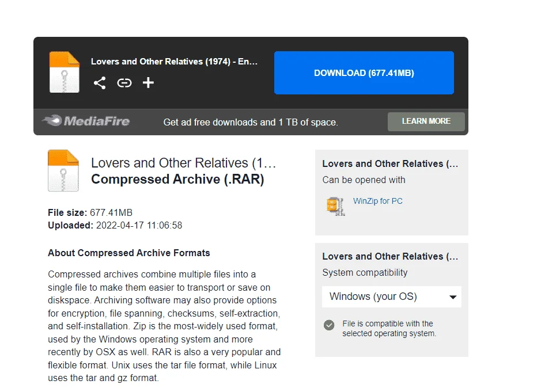
Task: Click the blue DOWNLOAD (677.41MB) button
Action: pos(364,73)
